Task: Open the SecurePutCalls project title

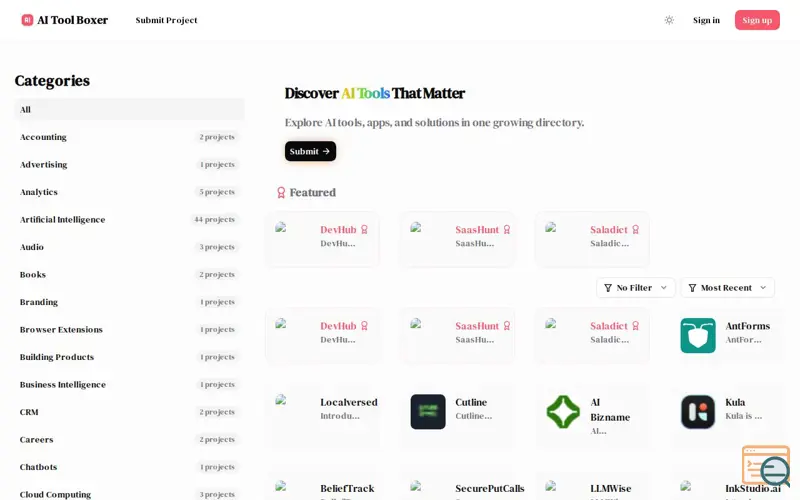Action: [x=490, y=488]
